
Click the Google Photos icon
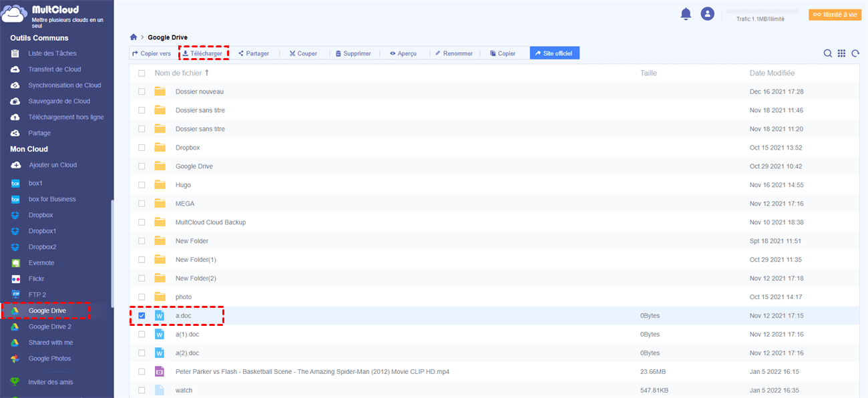pos(15,359)
